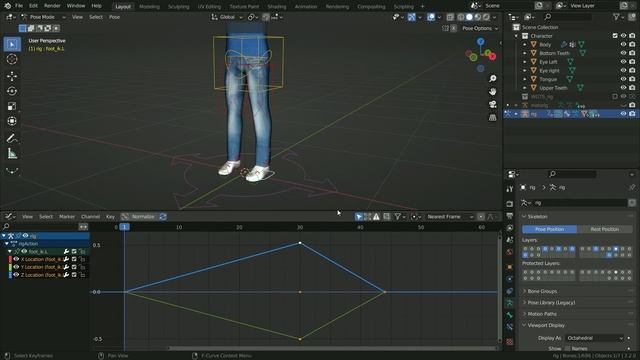Open the Channel menu in graph editor

pos(90,217)
